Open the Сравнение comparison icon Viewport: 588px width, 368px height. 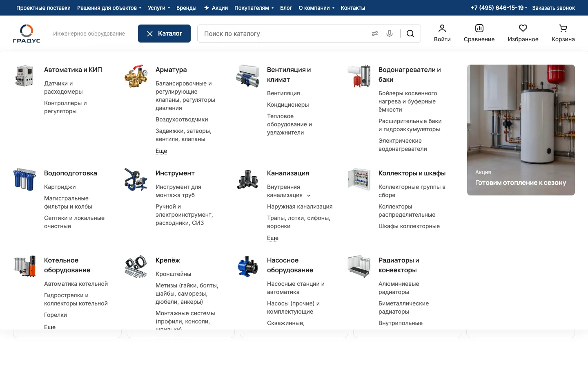(479, 28)
